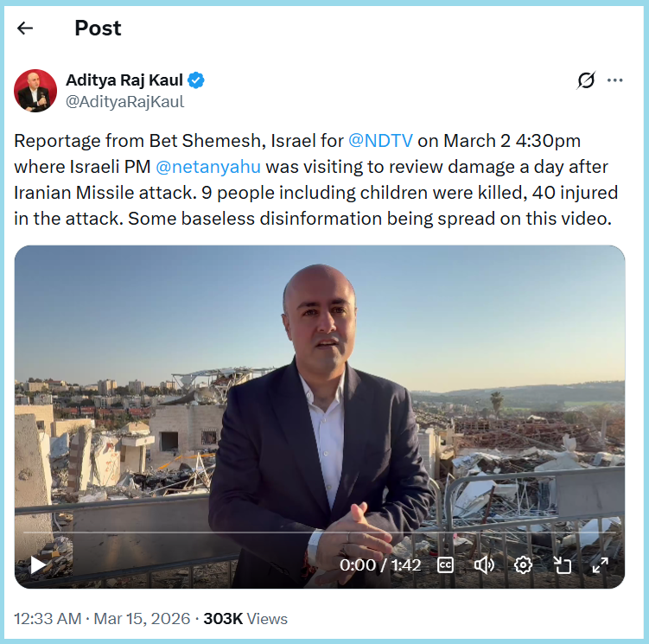Open the post's more options menu
Image resolution: width=649 pixels, height=644 pixels.
coord(615,80)
